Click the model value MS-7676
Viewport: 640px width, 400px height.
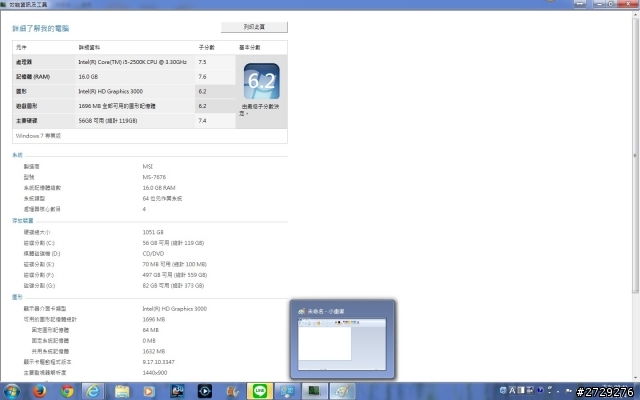click(154, 177)
